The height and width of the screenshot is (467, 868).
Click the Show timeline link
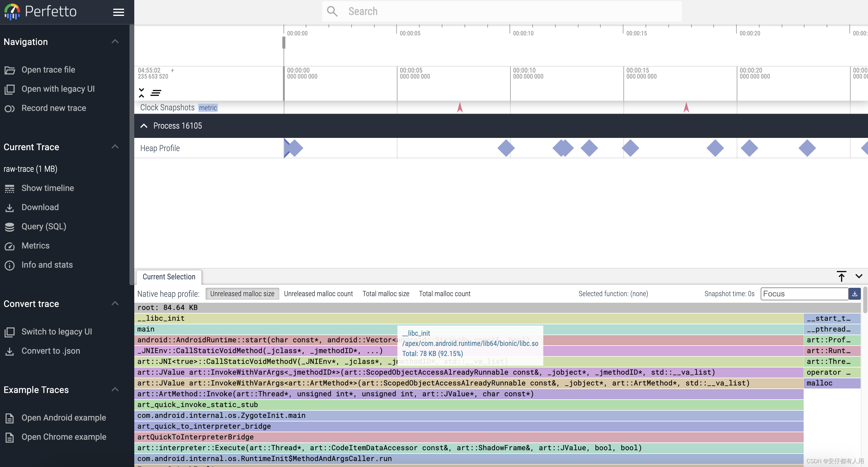48,188
